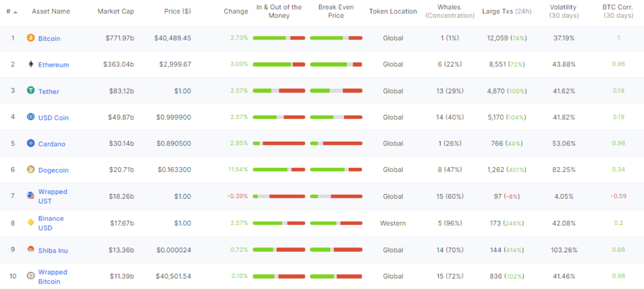The height and width of the screenshot is (289, 644).
Task: Click Shiba Inu's 103.26% volatility value
Action: click(x=564, y=250)
